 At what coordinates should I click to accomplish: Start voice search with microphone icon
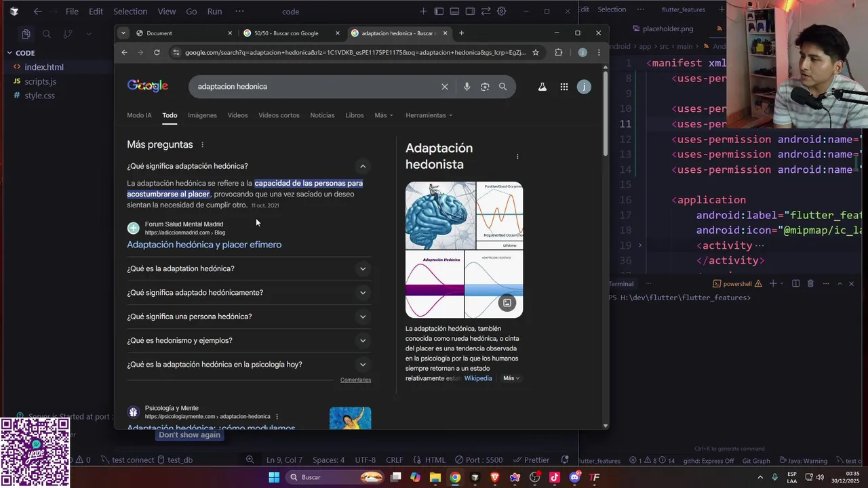(x=467, y=87)
